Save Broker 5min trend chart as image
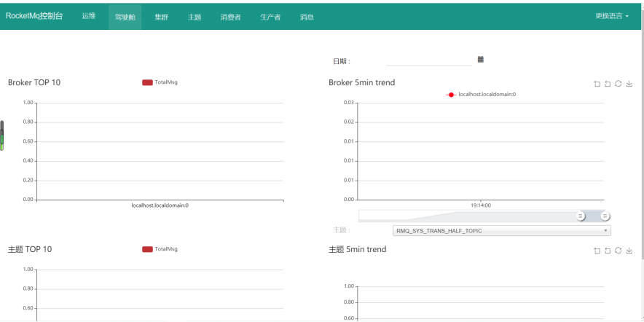 point(629,84)
